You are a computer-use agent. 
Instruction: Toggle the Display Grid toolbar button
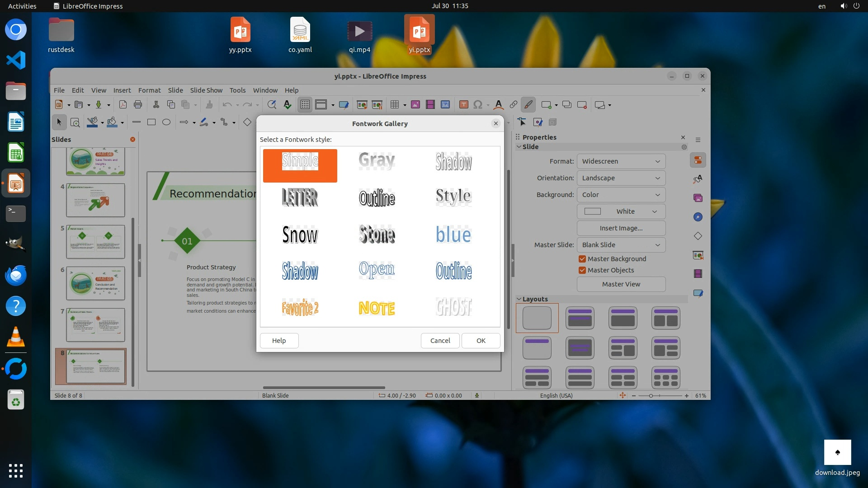pos(305,105)
